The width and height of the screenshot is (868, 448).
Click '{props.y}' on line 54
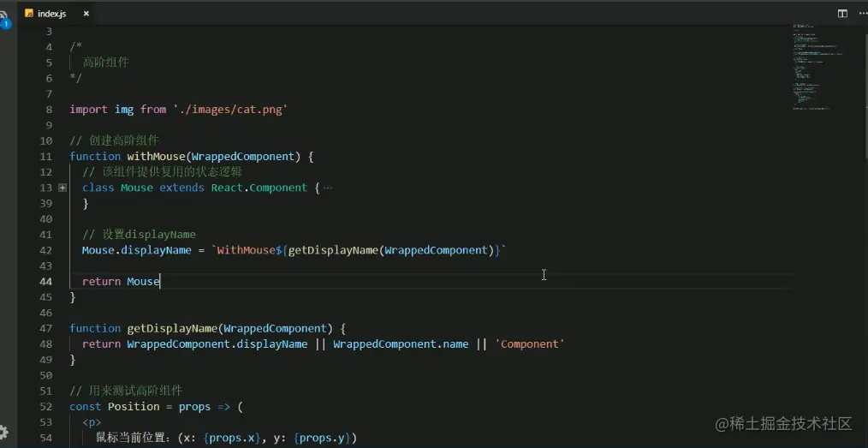[x=322, y=438]
